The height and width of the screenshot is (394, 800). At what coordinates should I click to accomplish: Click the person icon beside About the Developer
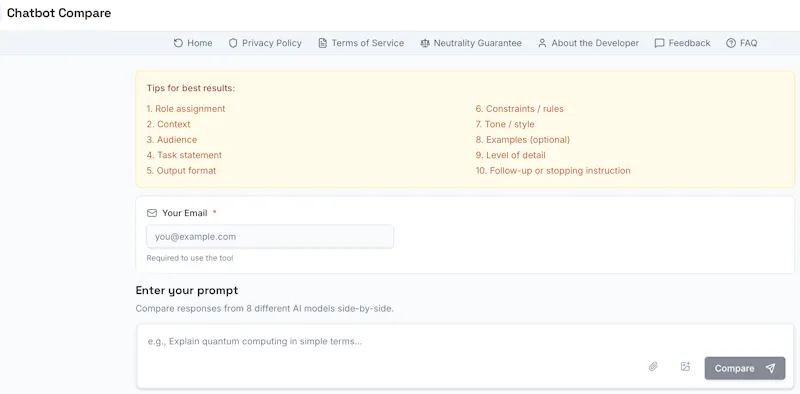[542, 43]
